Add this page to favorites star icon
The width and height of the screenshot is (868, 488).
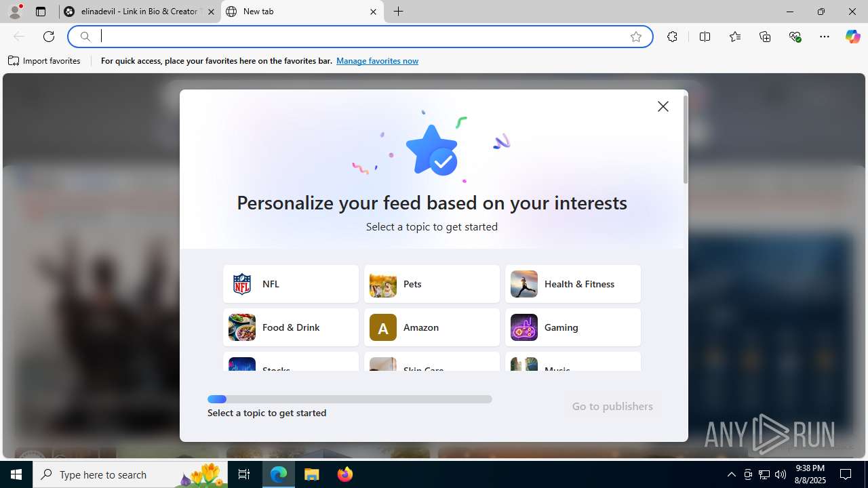pos(636,37)
